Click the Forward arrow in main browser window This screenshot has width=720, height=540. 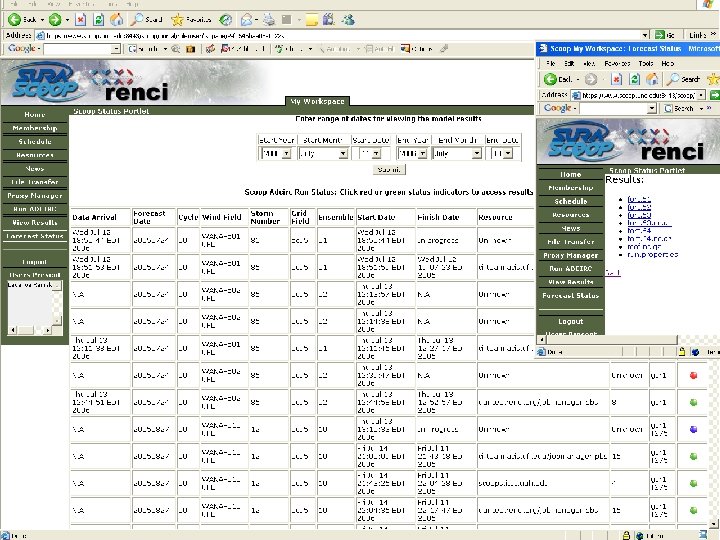(55, 19)
